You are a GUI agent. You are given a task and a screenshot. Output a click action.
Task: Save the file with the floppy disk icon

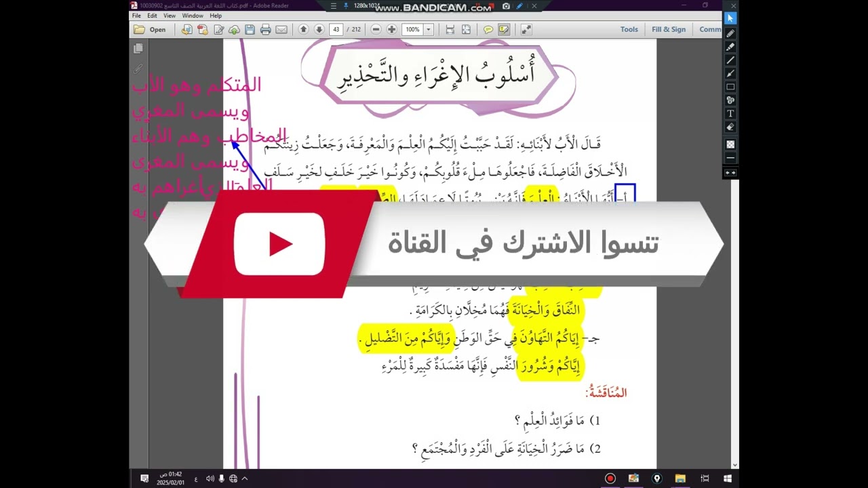tap(250, 29)
